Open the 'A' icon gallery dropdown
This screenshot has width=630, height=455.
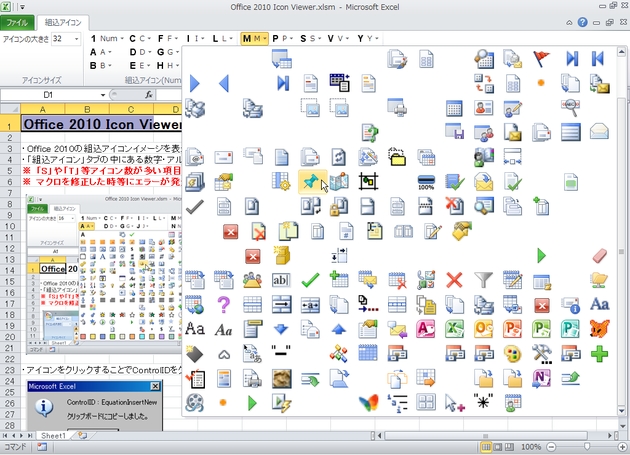click(x=100, y=52)
